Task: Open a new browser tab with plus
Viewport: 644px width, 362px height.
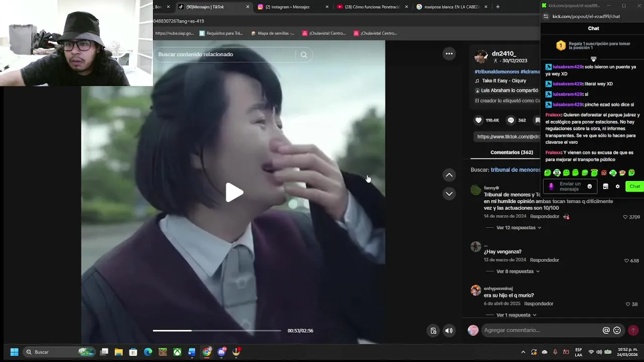Action: pyautogui.click(x=498, y=7)
